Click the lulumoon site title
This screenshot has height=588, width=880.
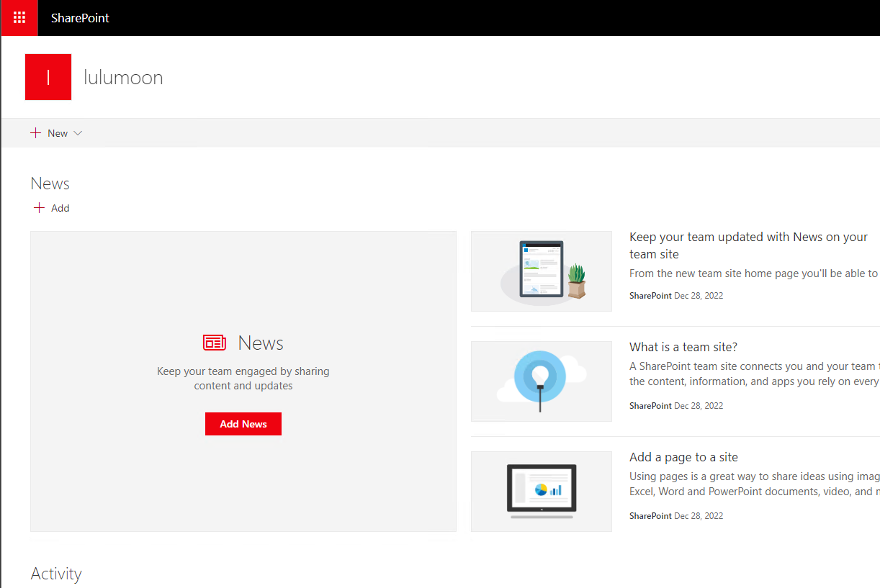pyautogui.click(x=122, y=77)
